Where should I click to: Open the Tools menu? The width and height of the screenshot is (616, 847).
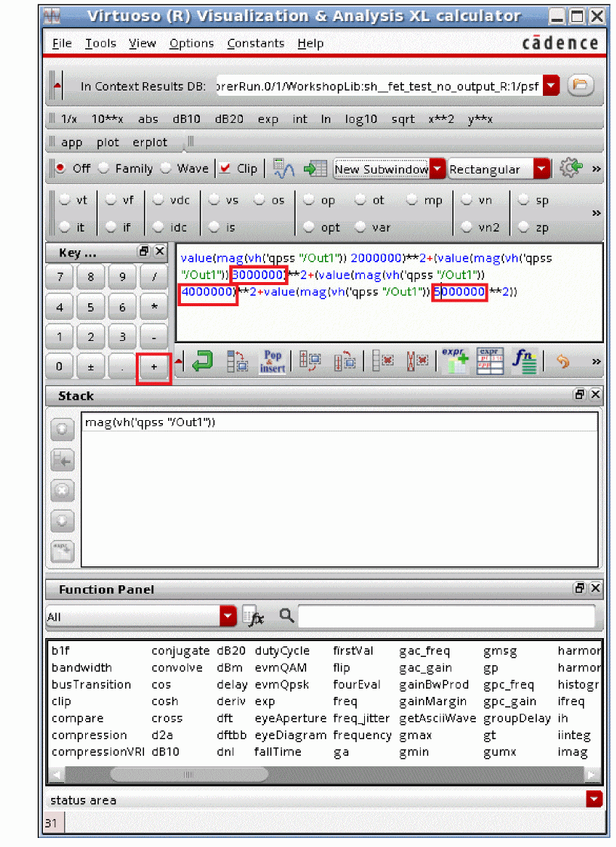click(100, 43)
